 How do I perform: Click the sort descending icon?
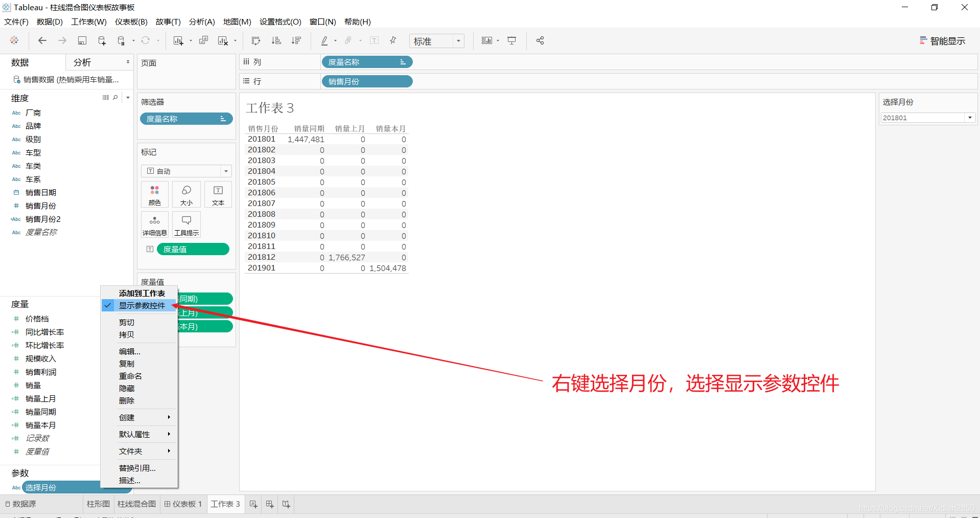(296, 40)
